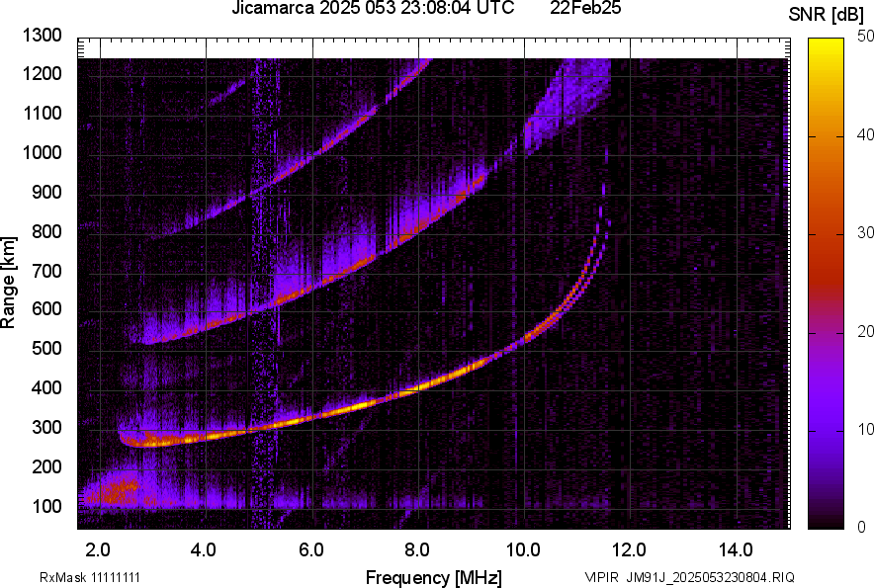Viewport: 874px width, 588px height.
Task: Click the 500 range tick label
Action: pyautogui.click(x=46, y=348)
